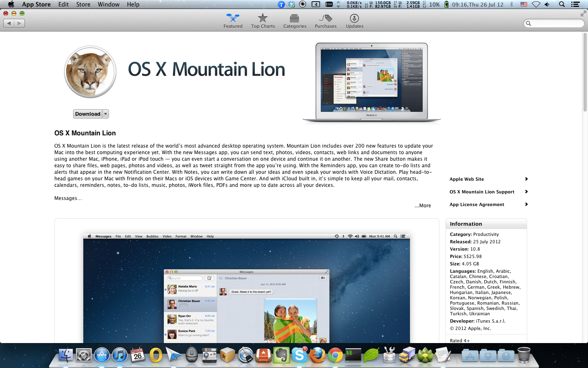Screen dimensions: 588x368
Task: Open the Edit menu
Action: pyautogui.click(x=63, y=4)
